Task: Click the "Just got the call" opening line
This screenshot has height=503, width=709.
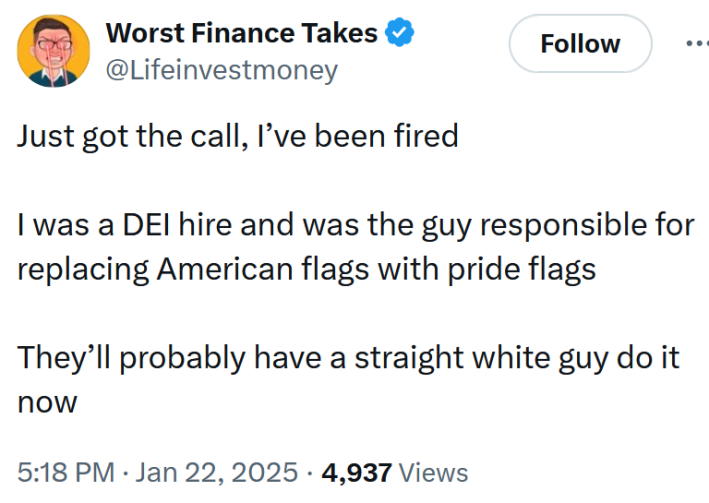Action: coord(237,136)
